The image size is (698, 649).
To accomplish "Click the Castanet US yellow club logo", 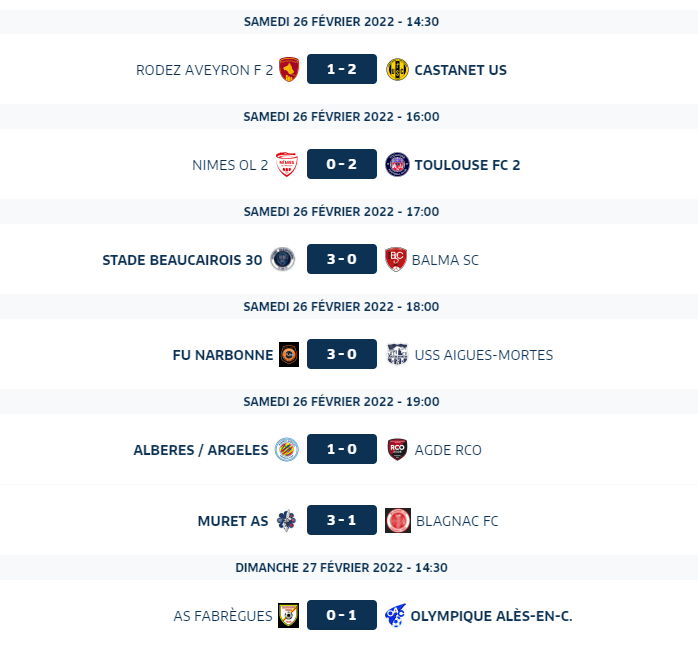I will [397, 69].
